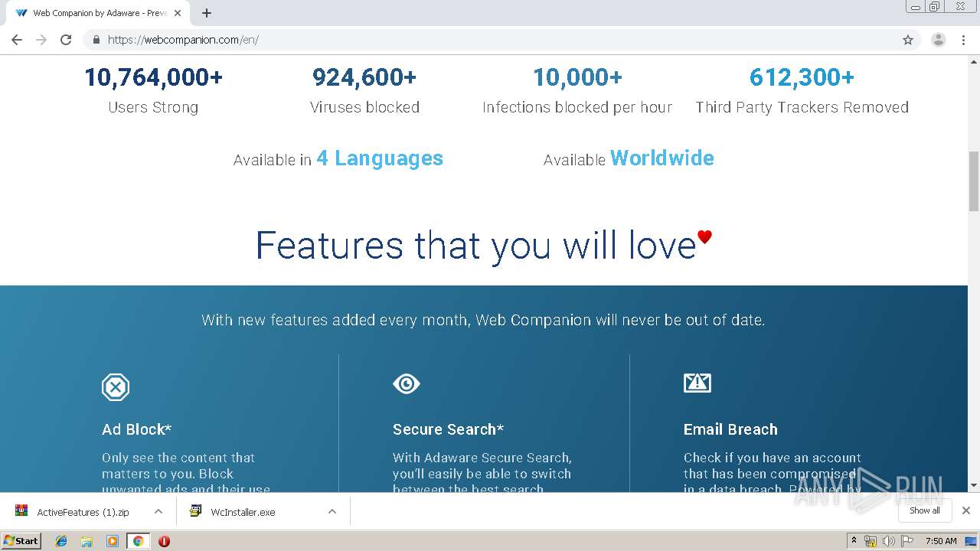The height and width of the screenshot is (551, 980).
Task: Click the red heart icon
Action: click(704, 236)
